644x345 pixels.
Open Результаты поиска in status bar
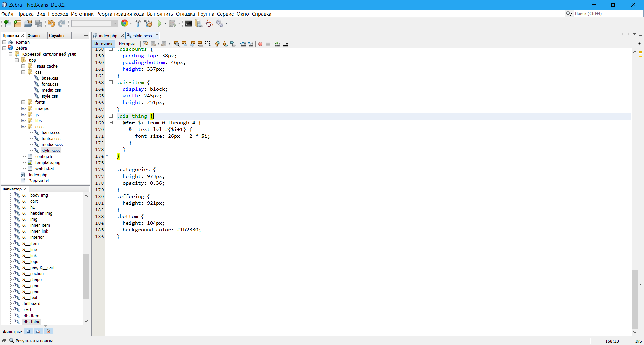tap(31, 341)
